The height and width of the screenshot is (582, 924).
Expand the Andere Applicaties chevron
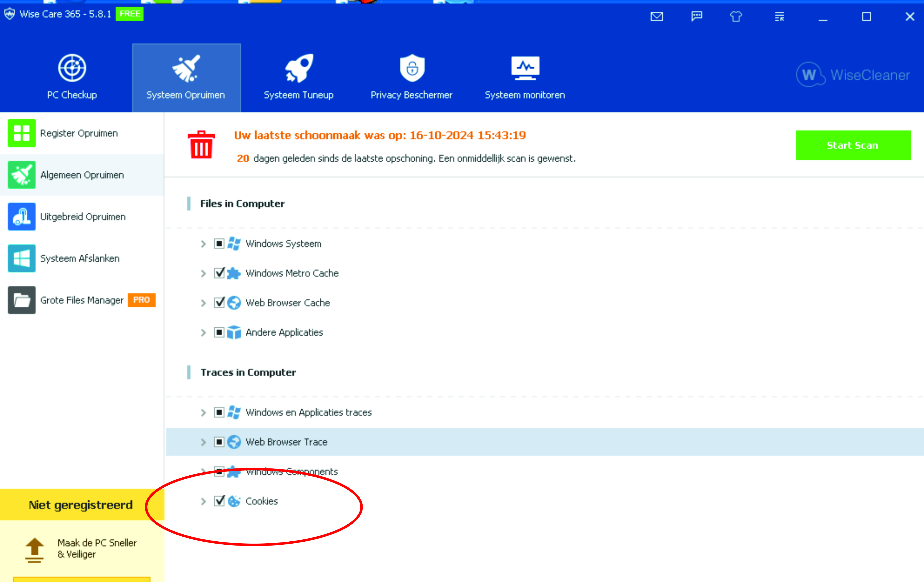pos(203,332)
